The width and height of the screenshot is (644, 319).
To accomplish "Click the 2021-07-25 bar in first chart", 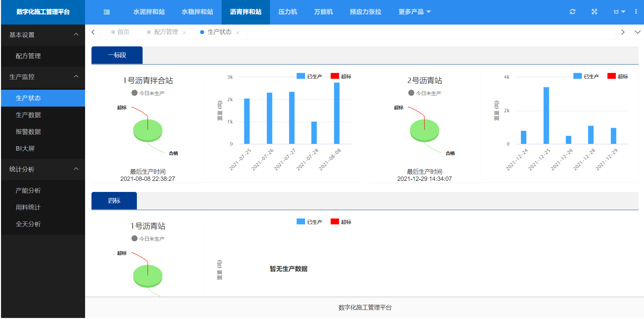I will coord(247,121).
